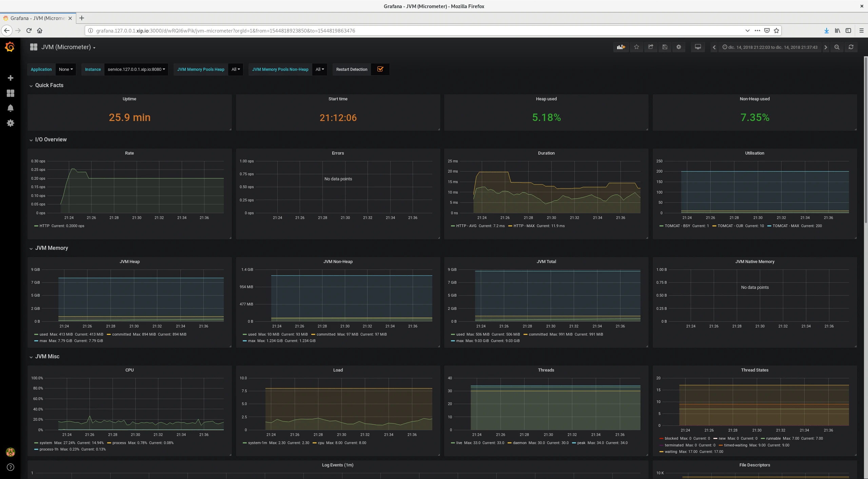Open the JVM Heap panel title menu
The height and width of the screenshot is (479, 868).
click(130, 261)
